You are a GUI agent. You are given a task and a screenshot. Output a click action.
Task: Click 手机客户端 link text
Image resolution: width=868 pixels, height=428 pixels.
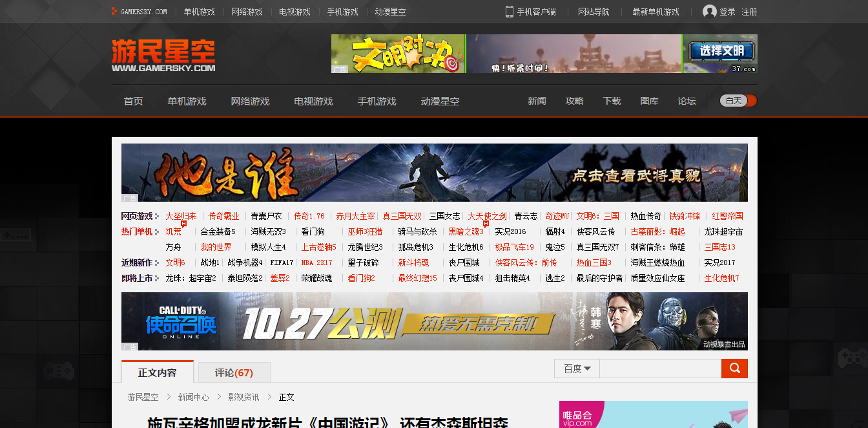point(536,12)
